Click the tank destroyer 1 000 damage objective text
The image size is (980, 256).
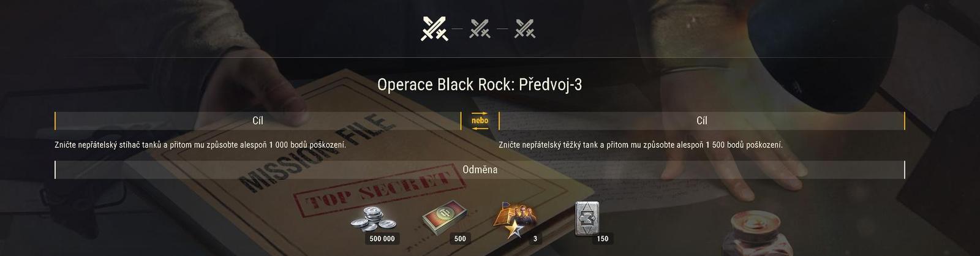[200, 145]
